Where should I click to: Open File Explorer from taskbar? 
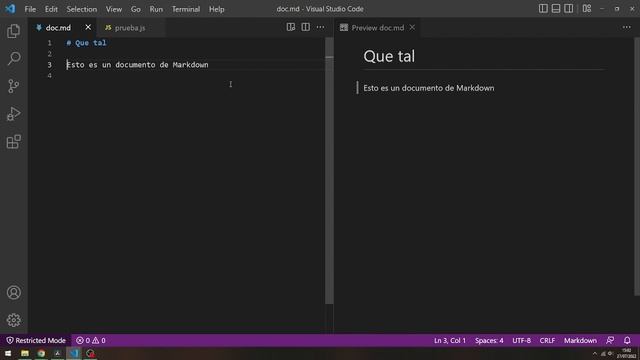coord(25,353)
